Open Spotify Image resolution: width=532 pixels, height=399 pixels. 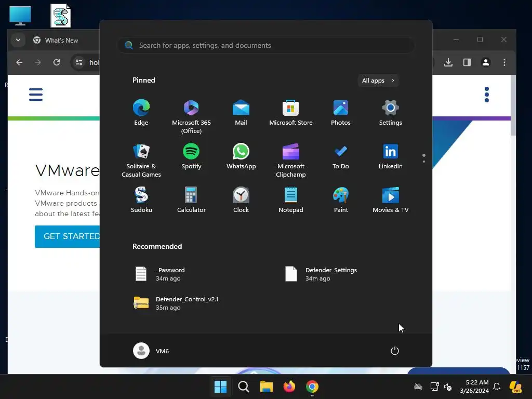pyautogui.click(x=191, y=156)
